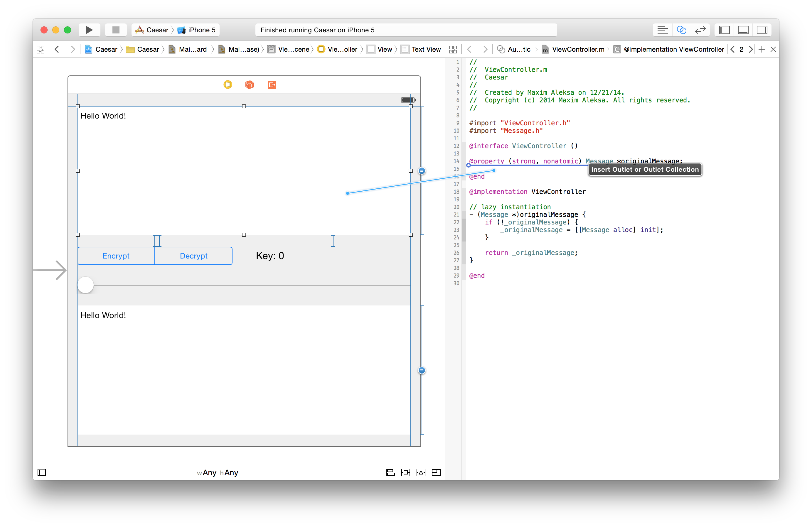This screenshot has width=812, height=527.
Task: Close the assistant editor pane
Action: tap(773, 50)
